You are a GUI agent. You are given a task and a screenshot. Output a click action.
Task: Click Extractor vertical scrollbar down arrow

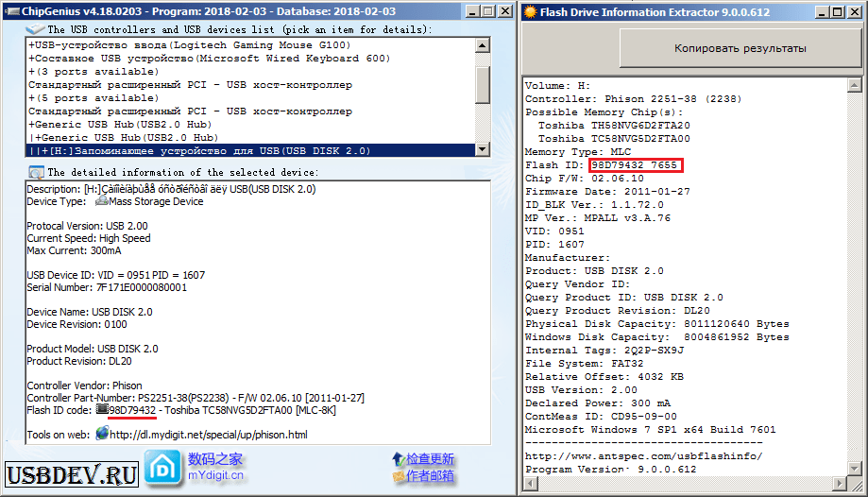854,469
